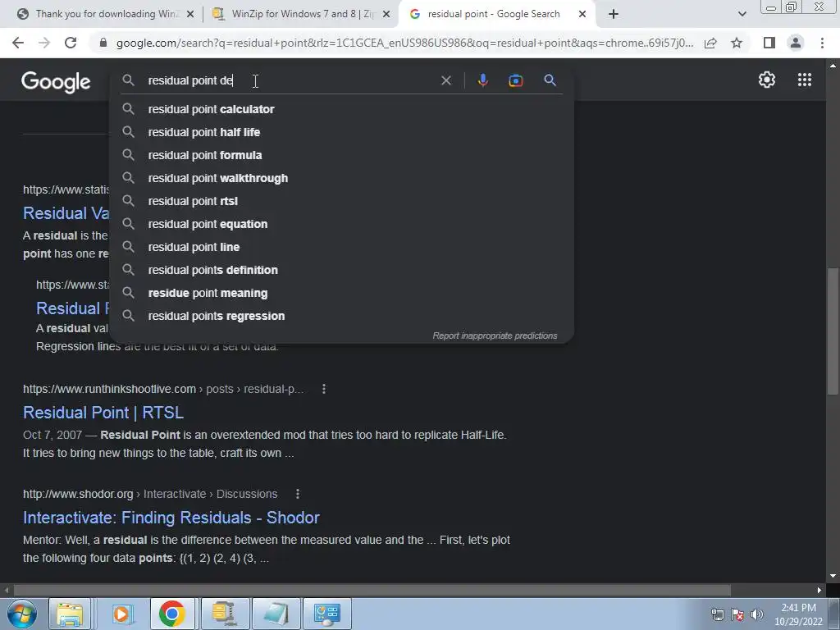This screenshot has height=630, width=840.
Task: Go to Google home via logo
Action: click(56, 82)
